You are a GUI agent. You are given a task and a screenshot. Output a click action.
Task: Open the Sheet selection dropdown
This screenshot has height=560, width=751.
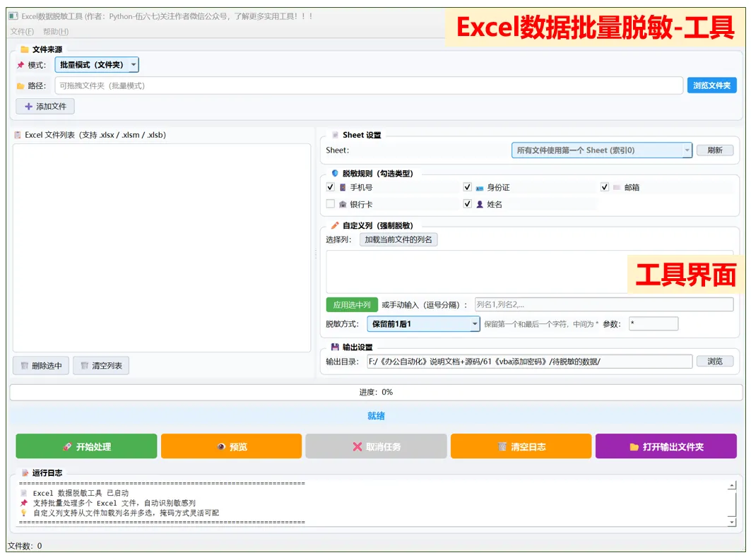point(601,150)
